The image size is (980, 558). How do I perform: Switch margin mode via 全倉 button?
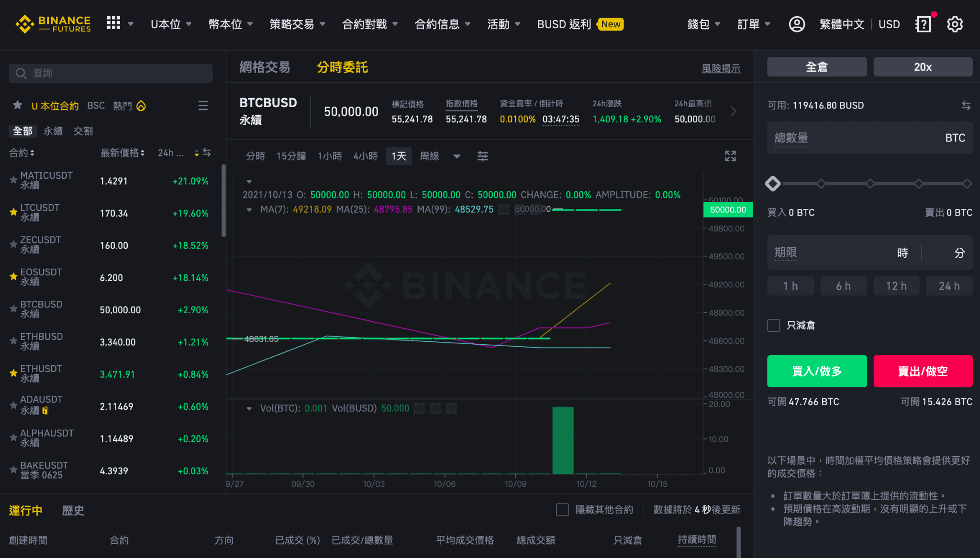pos(817,67)
